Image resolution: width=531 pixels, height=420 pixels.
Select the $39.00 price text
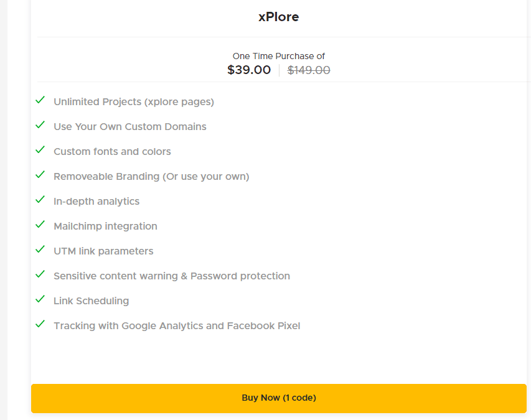[x=249, y=70]
